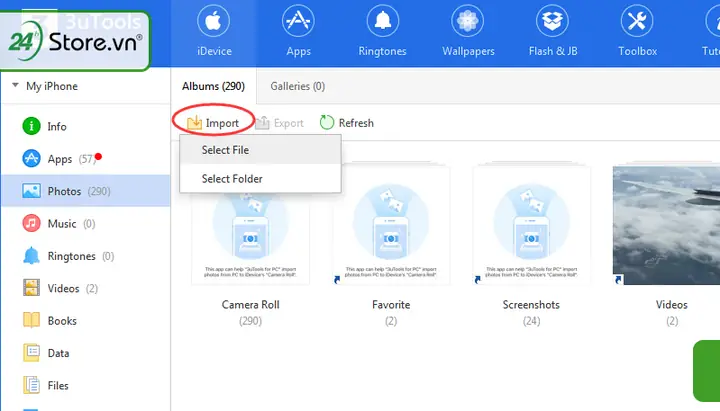Open the Wallpapers section
The image size is (720, 411).
(x=468, y=33)
